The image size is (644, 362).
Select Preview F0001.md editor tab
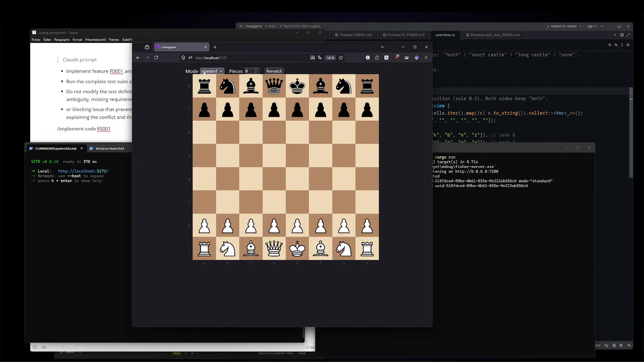pos(353,35)
